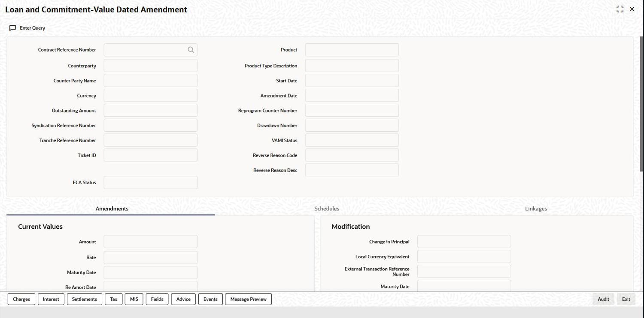644x318 pixels.
Task: Click the Currency input field
Action: (x=150, y=96)
